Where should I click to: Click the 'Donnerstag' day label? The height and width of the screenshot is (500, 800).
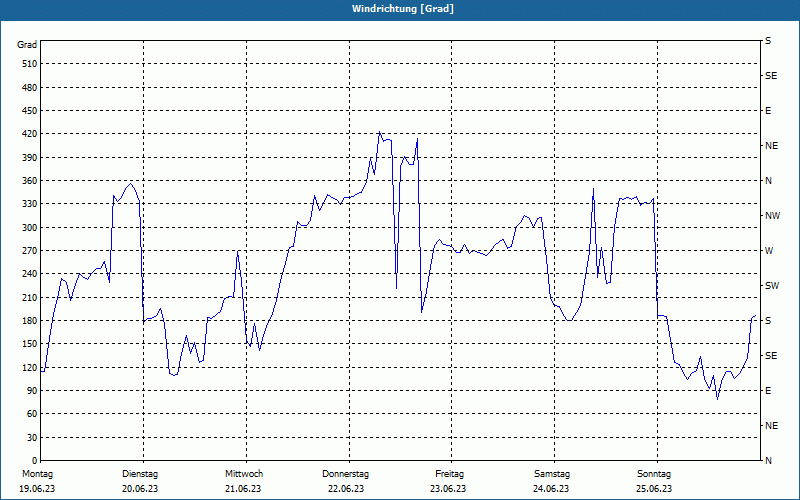(x=345, y=474)
